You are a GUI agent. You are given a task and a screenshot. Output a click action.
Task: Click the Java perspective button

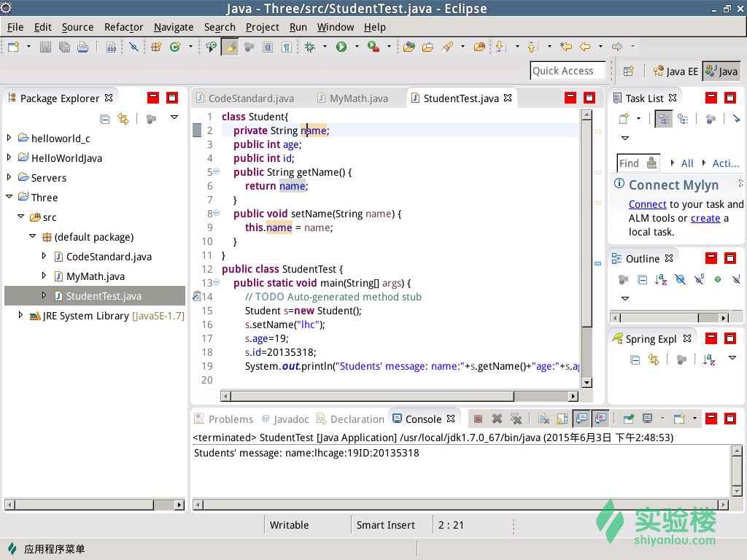click(x=721, y=71)
